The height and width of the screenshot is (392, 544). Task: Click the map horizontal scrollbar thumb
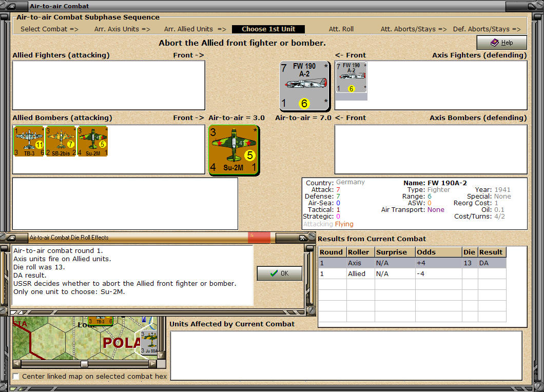(84, 364)
